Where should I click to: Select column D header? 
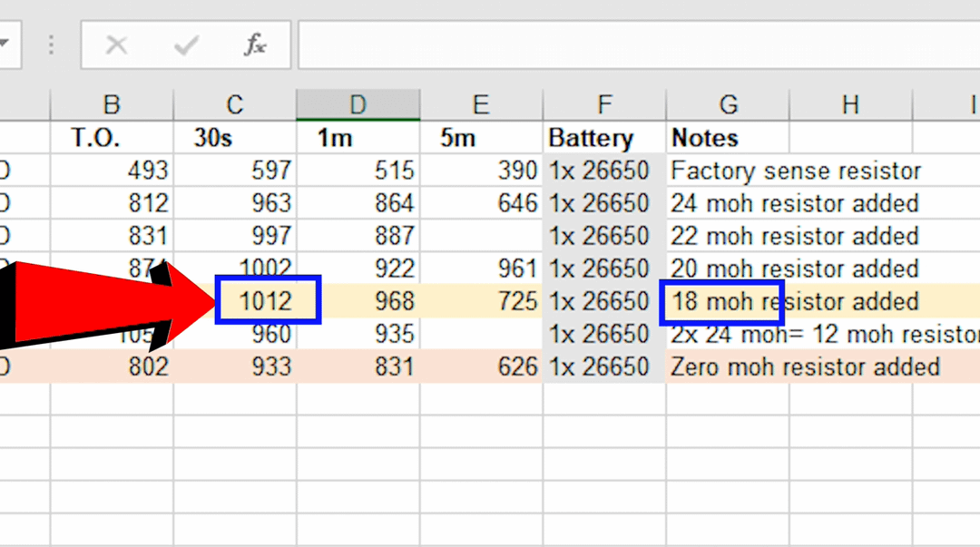click(x=358, y=105)
